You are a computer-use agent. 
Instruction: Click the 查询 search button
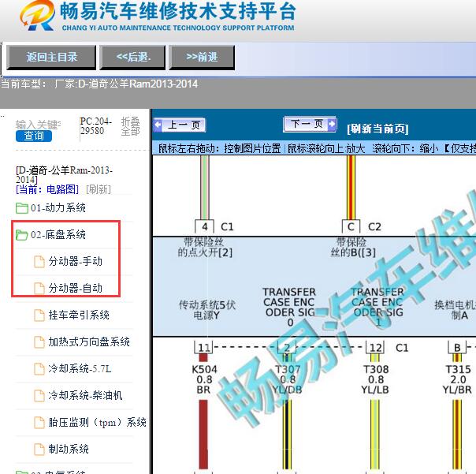[x=34, y=136]
